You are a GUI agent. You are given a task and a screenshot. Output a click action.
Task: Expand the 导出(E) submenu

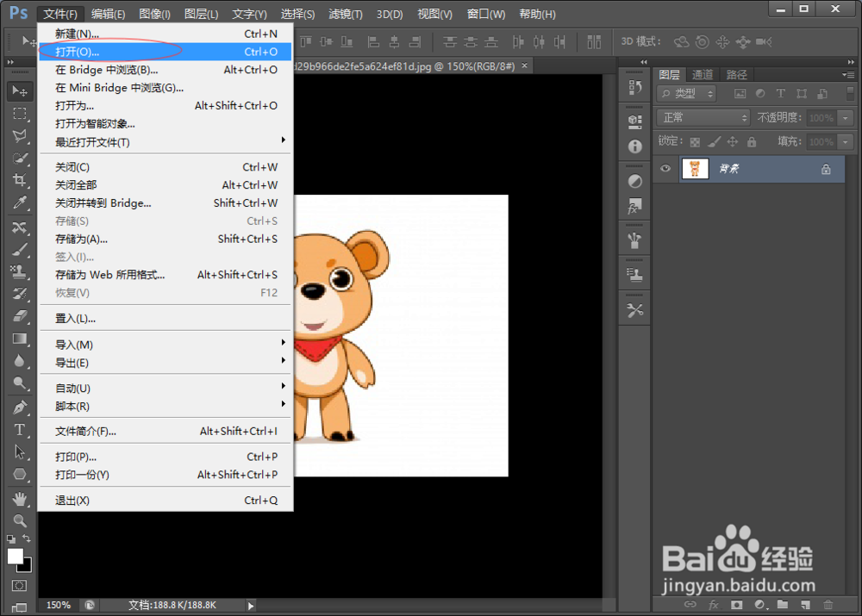coord(165,363)
